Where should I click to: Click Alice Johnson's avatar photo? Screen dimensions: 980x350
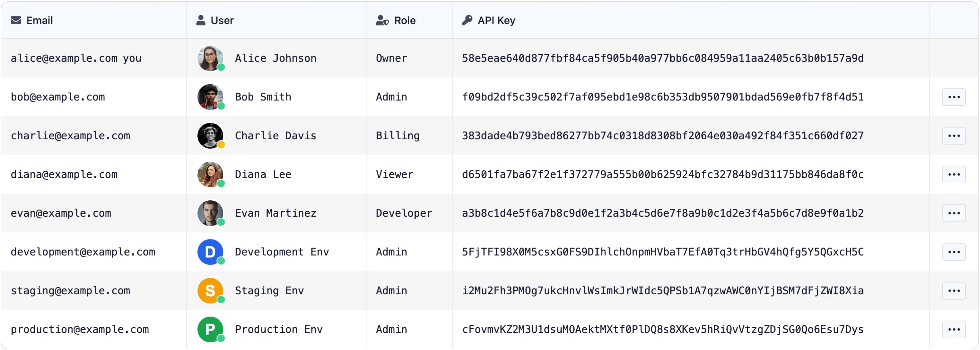point(210,58)
